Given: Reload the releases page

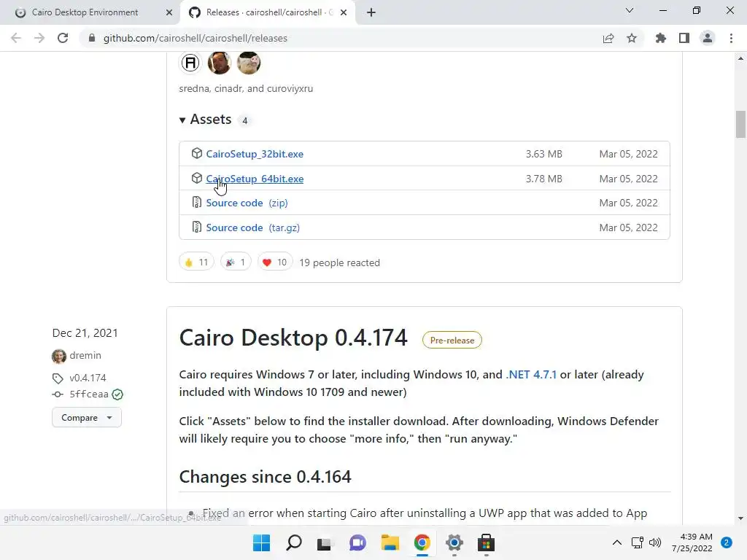Looking at the screenshot, I should [63, 38].
